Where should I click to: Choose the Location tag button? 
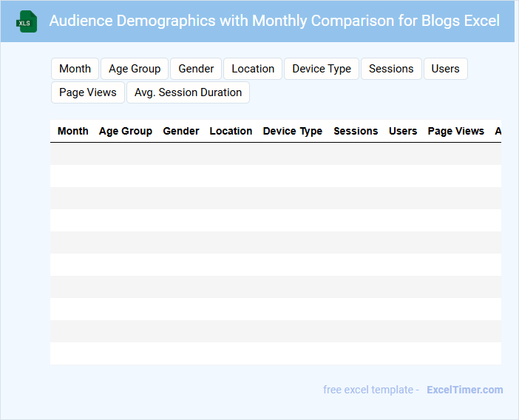coord(253,69)
